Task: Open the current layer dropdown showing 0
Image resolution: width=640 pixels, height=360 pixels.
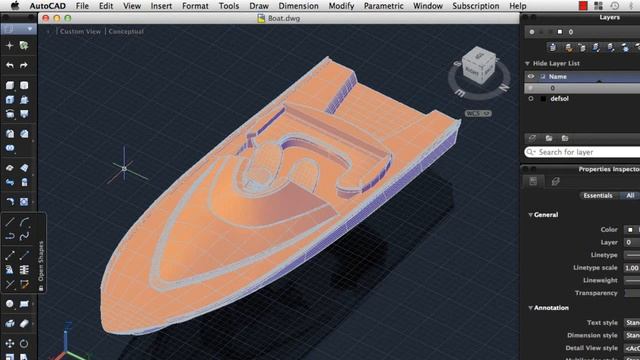Action: (582, 32)
